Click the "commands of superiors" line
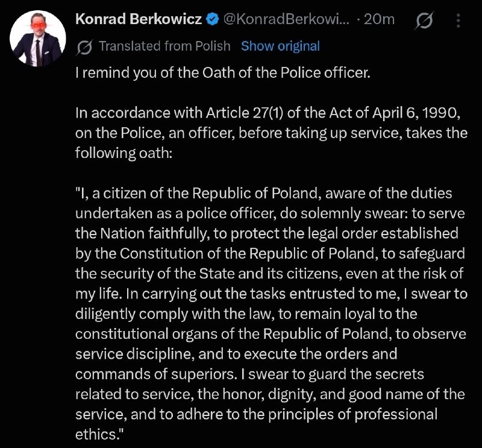 (249, 374)
